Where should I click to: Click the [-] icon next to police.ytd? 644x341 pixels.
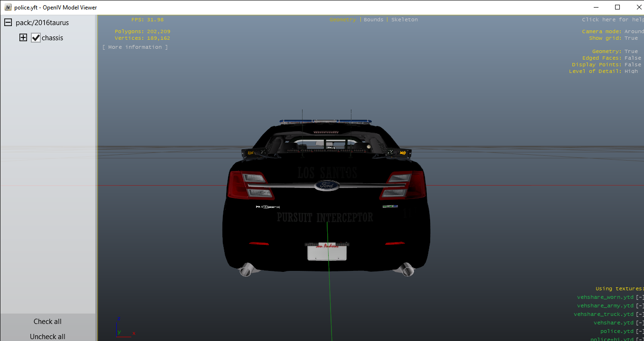tap(640, 332)
